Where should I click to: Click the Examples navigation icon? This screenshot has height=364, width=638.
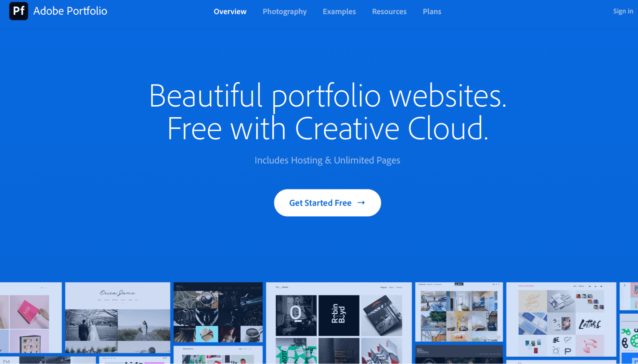tap(339, 11)
